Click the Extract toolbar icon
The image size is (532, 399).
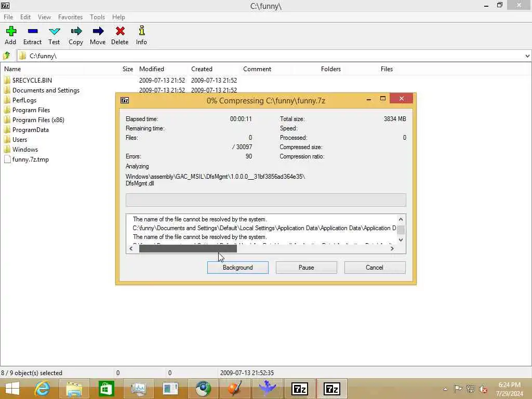[33, 31]
